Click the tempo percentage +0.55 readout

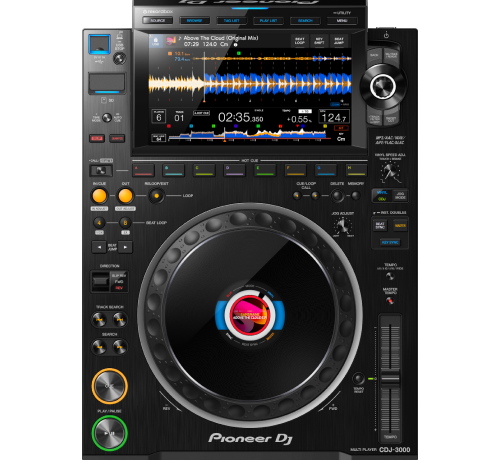(x=299, y=119)
